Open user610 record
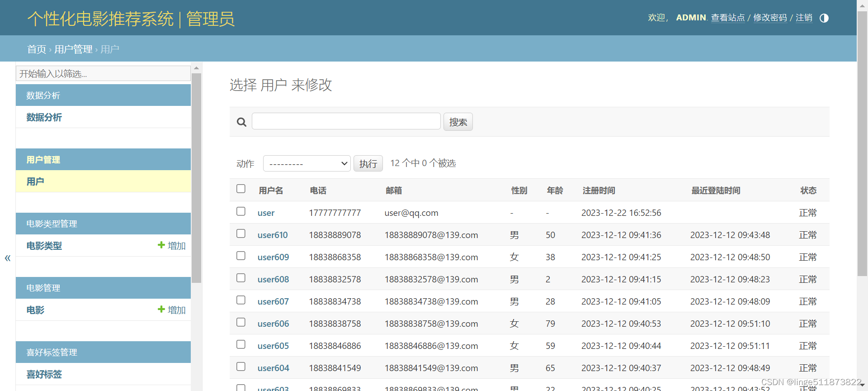 click(x=273, y=235)
